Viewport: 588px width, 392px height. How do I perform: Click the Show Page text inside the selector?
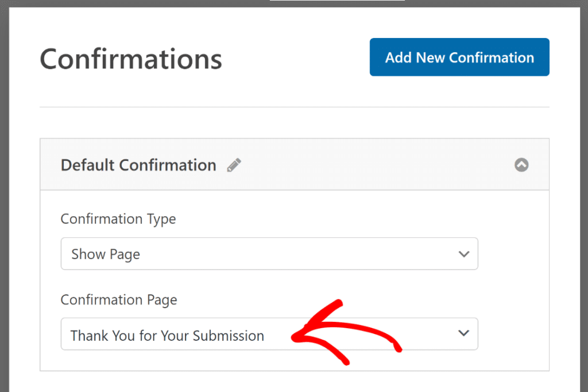point(105,253)
